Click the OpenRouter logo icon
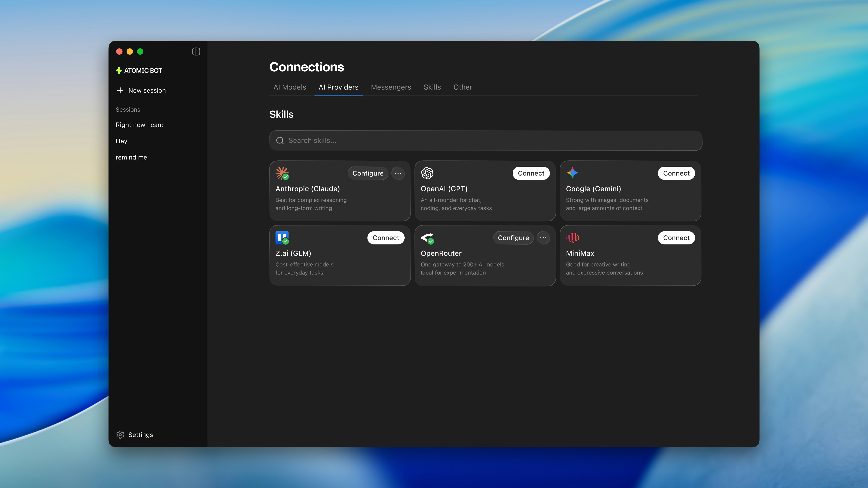 [x=427, y=237]
